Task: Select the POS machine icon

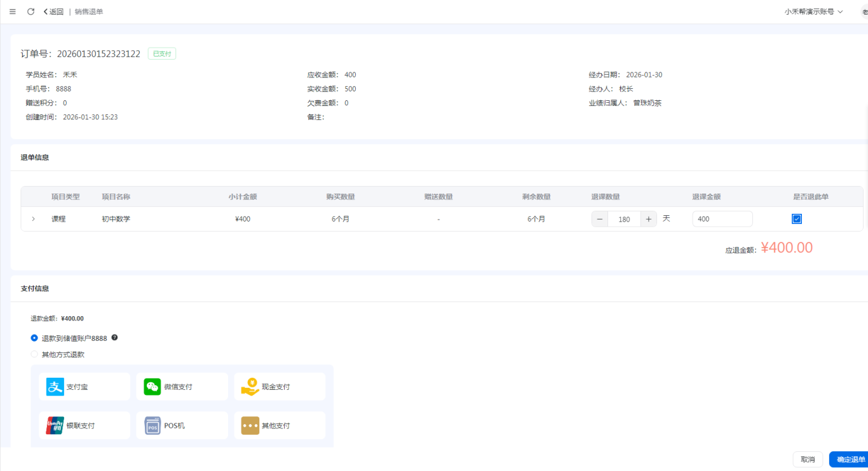Action: point(153,426)
